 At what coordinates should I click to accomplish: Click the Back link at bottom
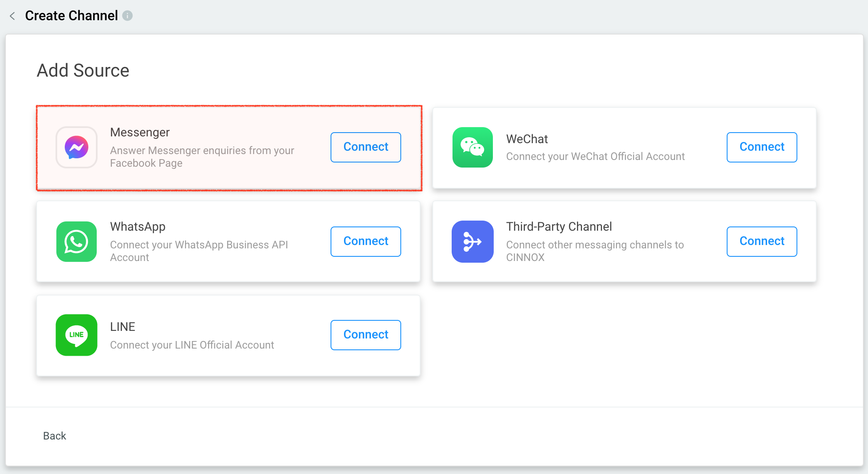pyautogui.click(x=55, y=436)
